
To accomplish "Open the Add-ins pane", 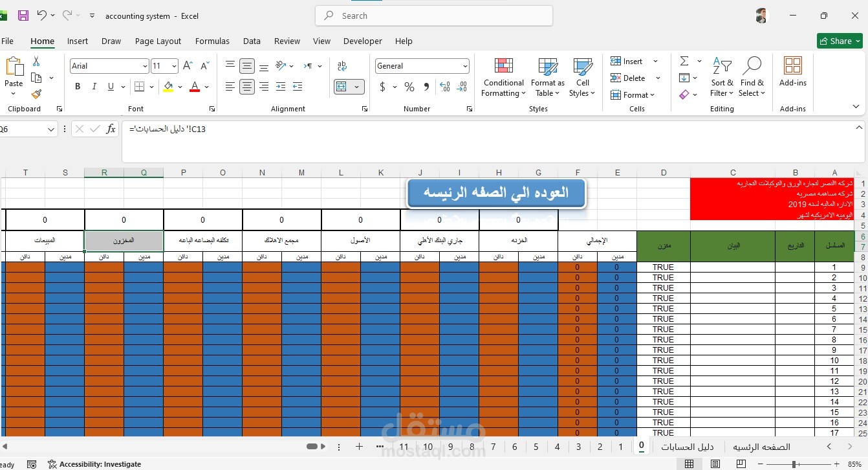I will [x=793, y=72].
